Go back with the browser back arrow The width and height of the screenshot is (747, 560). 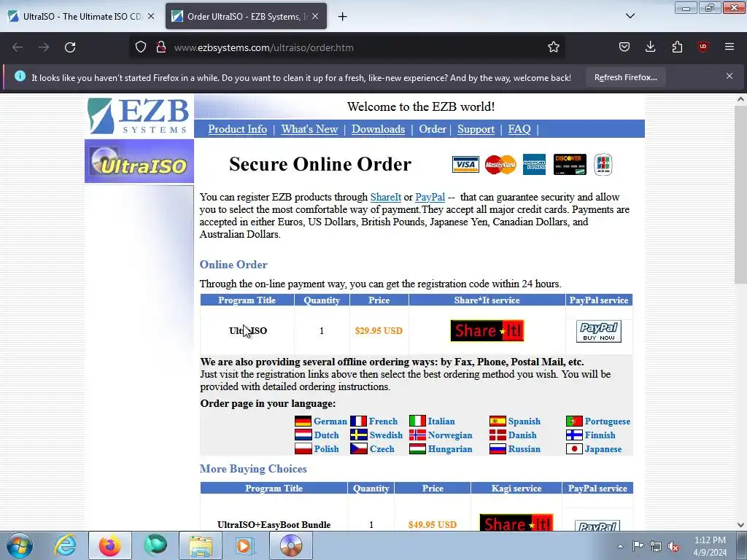click(x=18, y=47)
